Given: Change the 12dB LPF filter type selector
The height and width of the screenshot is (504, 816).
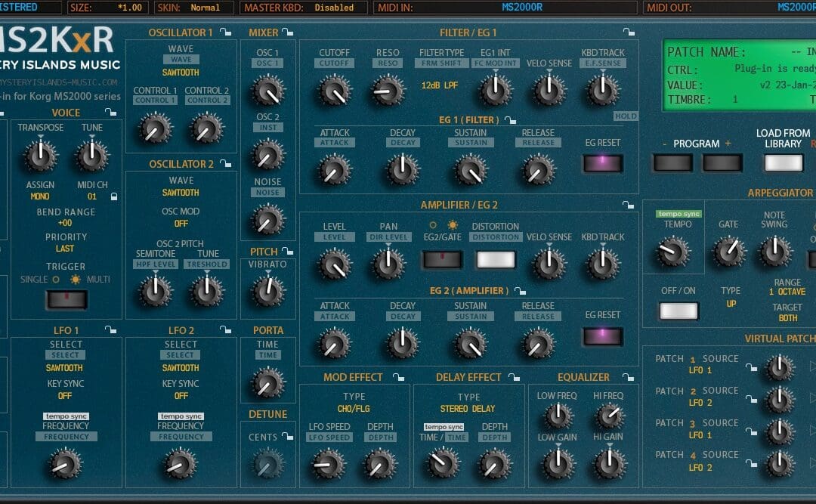Looking at the screenshot, I should coord(440,87).
